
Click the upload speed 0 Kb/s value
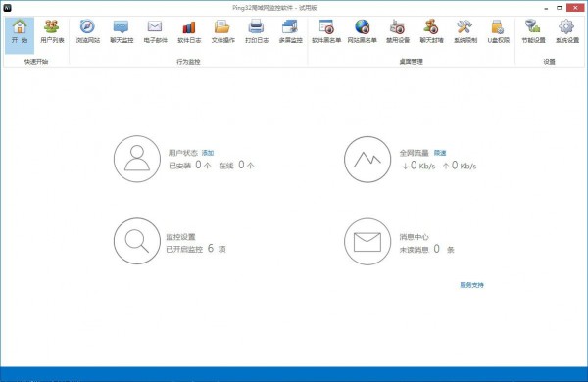(460, 166)
